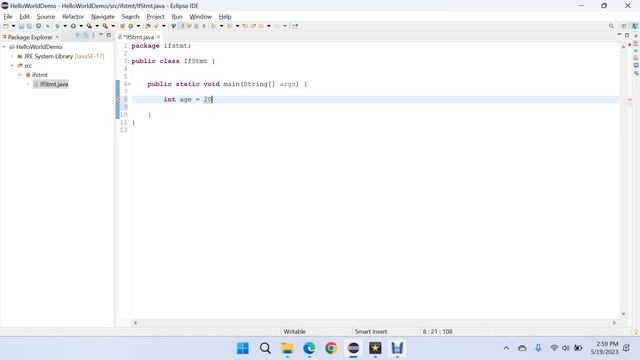Close the Package Explorer tab
The height and width of the screenshot is (360, 640).
pos(57,37)
